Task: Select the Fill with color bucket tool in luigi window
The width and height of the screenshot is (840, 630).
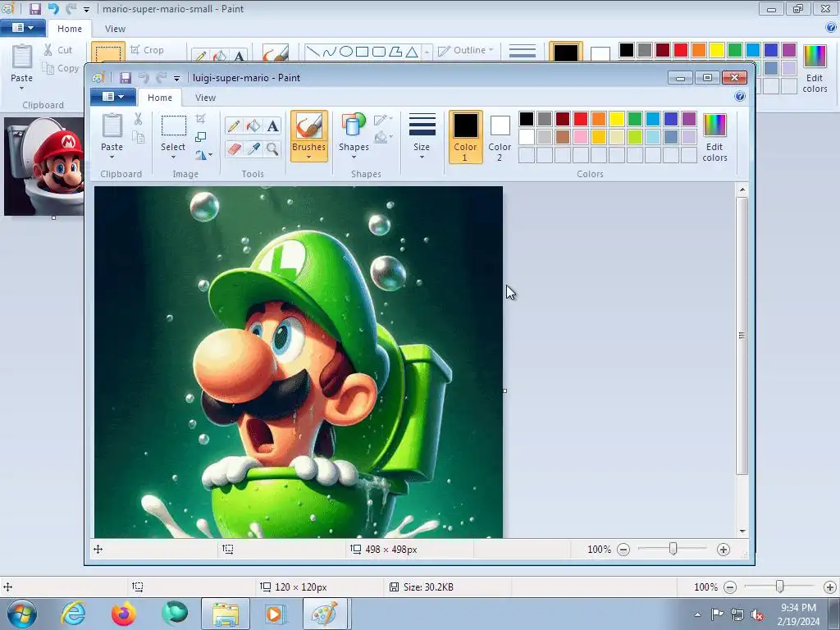Action: click(253, 126)
